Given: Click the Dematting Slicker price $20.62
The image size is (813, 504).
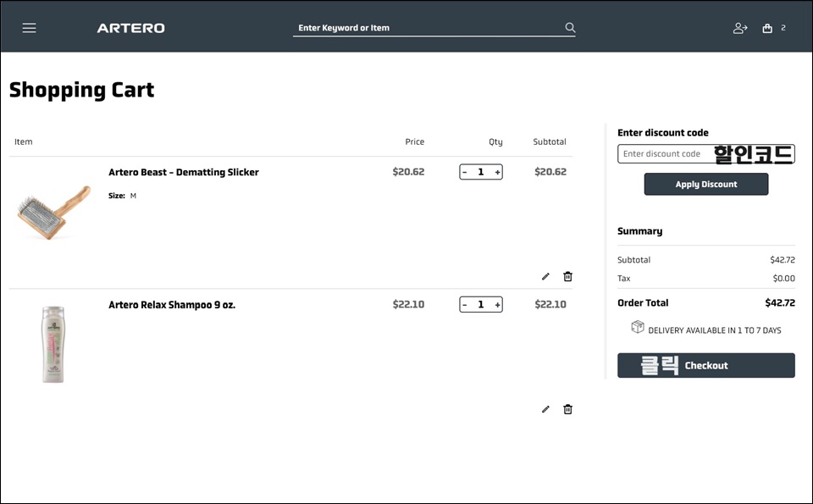Looking at the screenshot, I should pyautogui.click(x=408, y=172).
